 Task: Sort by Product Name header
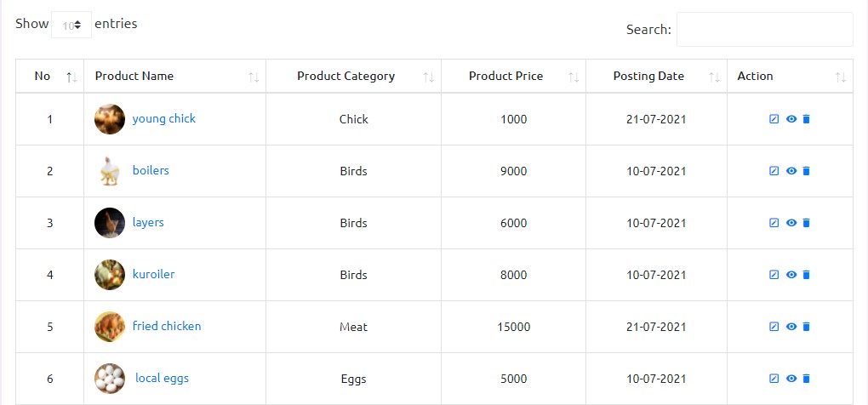134,76
